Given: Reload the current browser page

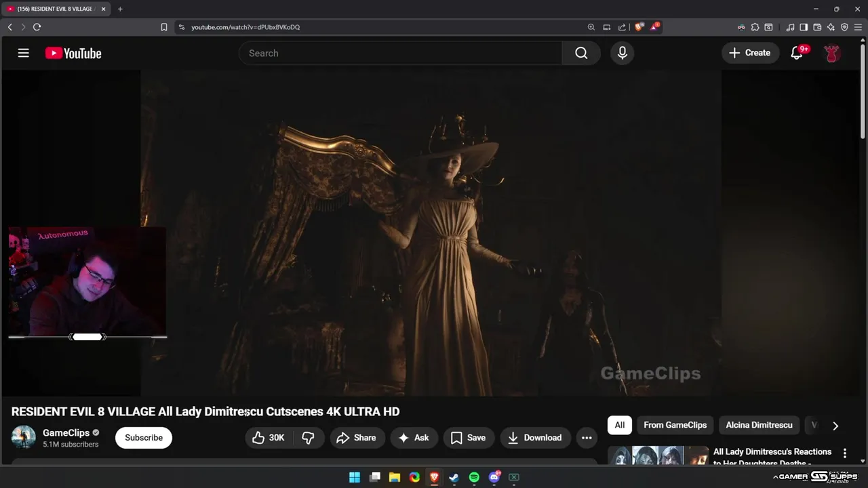Looking at the screenshot, I should tap(37, 27).
